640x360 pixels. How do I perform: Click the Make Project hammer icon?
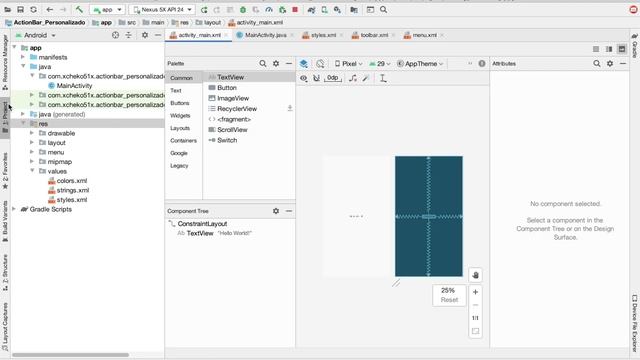click(79, 9)
